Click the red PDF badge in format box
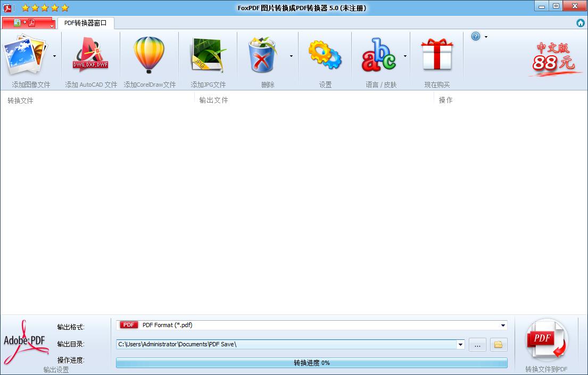Image resolution: width=588 pixels, height=375 pixels. pos(129,325)
